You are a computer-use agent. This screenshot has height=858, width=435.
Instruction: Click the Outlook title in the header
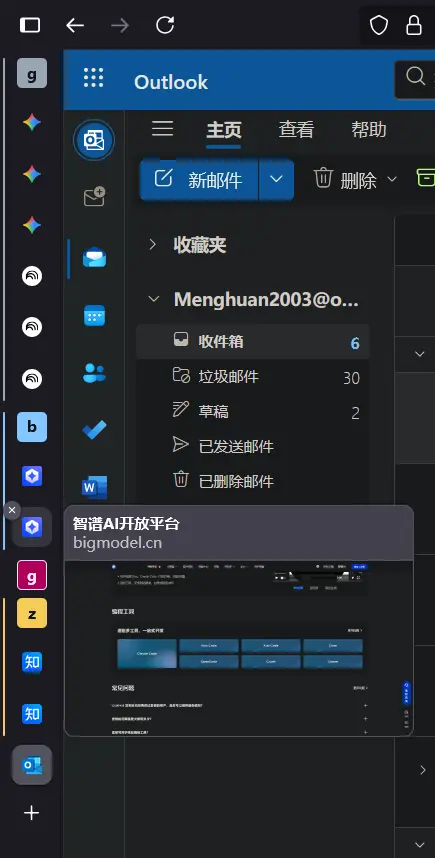click(171, 82)
